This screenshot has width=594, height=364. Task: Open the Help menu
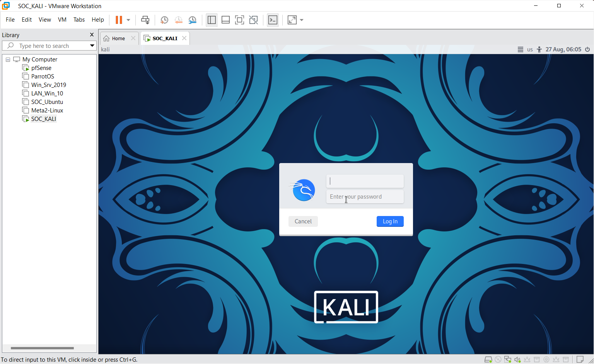pyautogui.click(x=98, y=20)
